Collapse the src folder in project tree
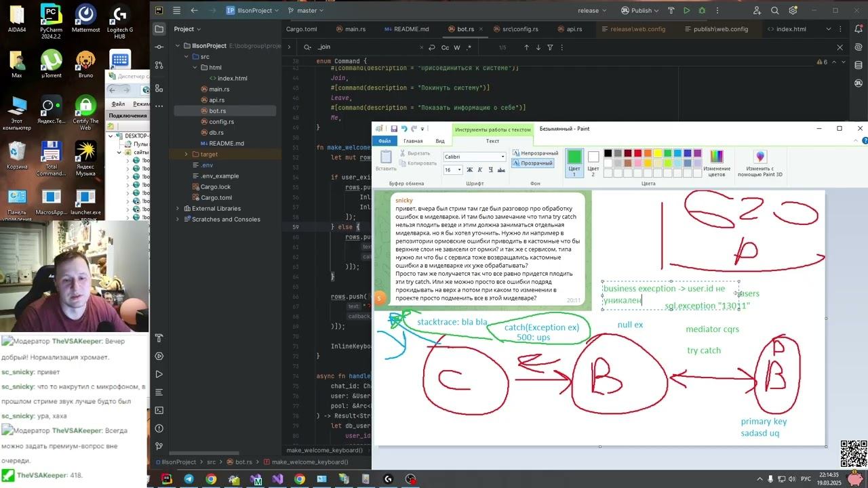The width and height of the screenshot is (868, 488). [186, 57]
